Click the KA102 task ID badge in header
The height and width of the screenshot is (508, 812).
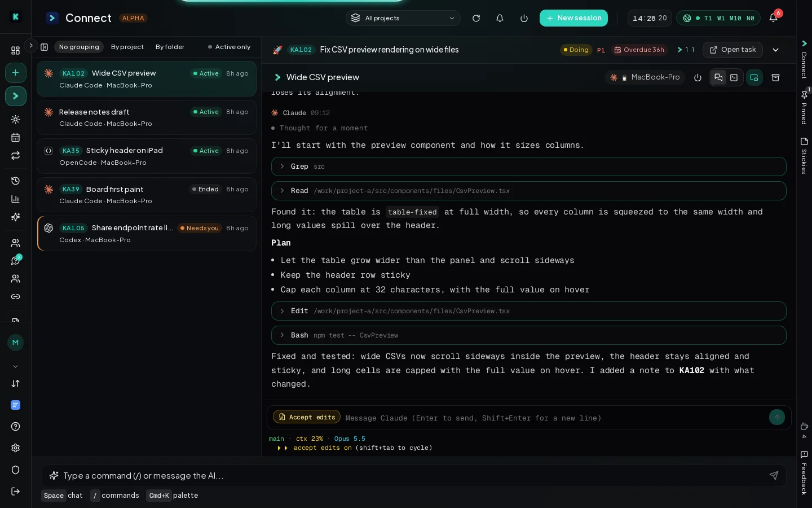click(x=301, y=50)
